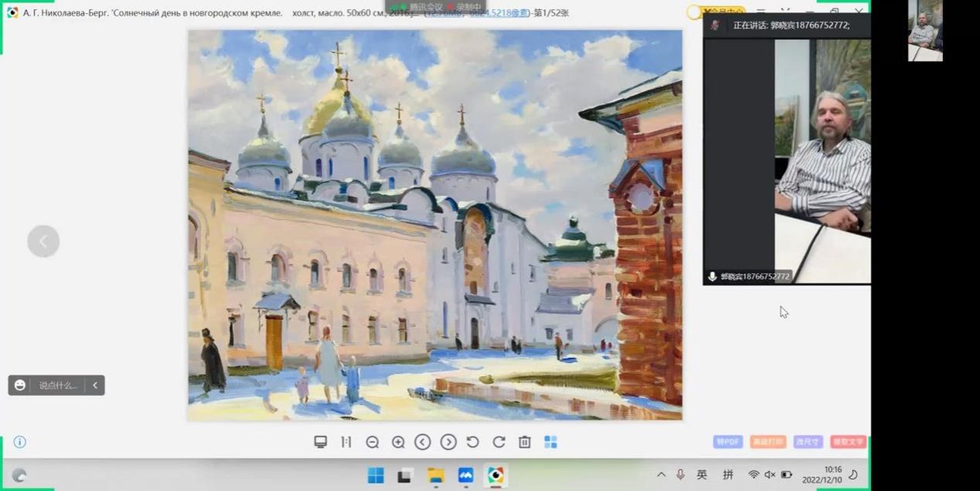Select the small participant video thumbnail
980x491 pixels.
(x=925, y=31)
